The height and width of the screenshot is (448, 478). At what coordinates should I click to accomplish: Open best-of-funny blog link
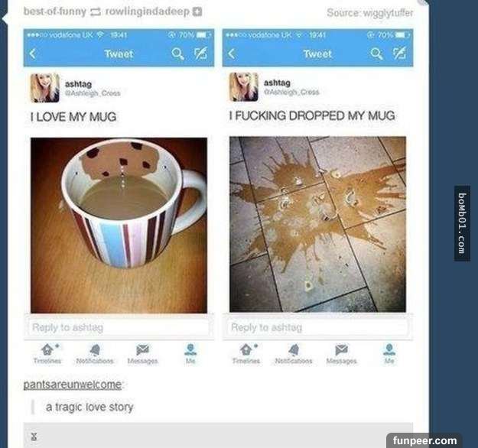click(x=55, y=11)
